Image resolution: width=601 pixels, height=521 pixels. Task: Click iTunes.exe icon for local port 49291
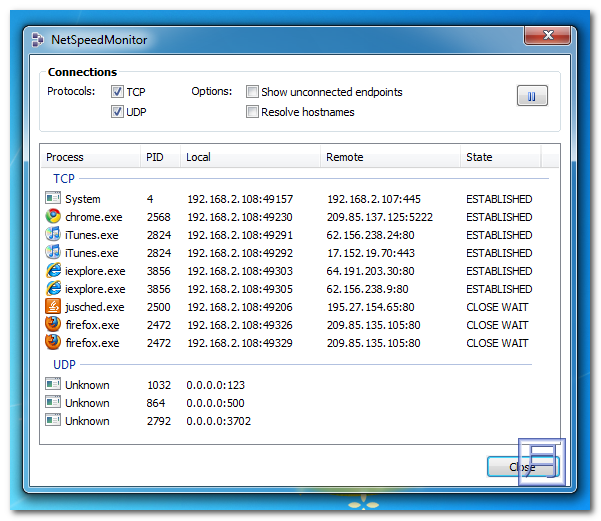pyautogui.click(x=54, y=235)
